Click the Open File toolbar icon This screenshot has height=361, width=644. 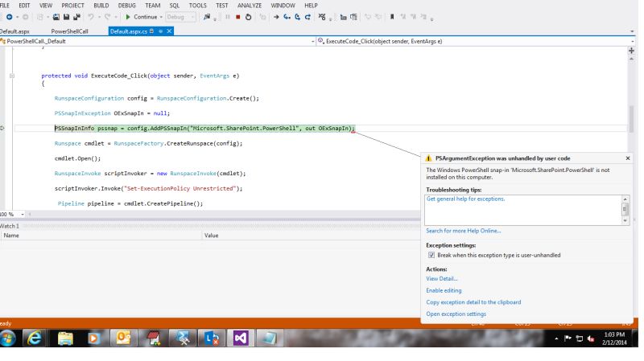pos(56,17)
